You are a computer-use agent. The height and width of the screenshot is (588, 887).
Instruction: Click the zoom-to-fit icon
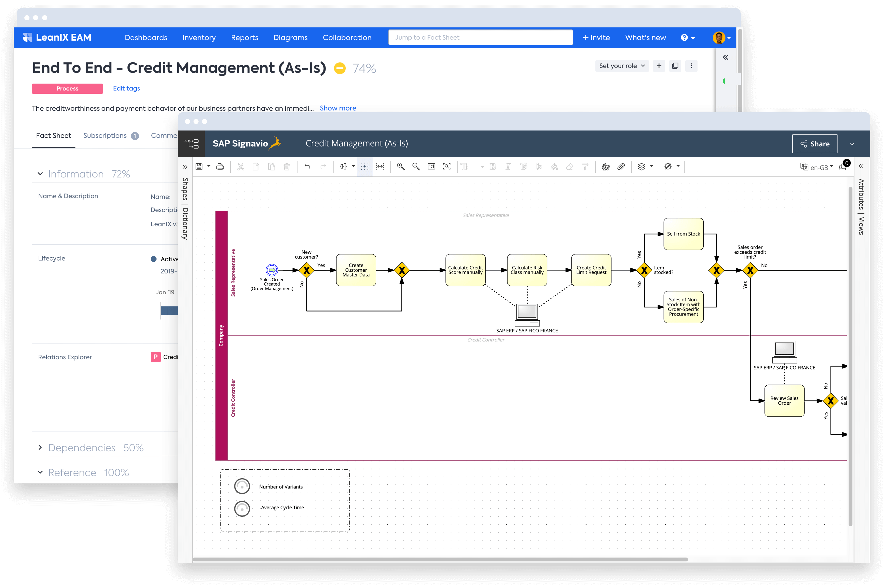point(447,167)
